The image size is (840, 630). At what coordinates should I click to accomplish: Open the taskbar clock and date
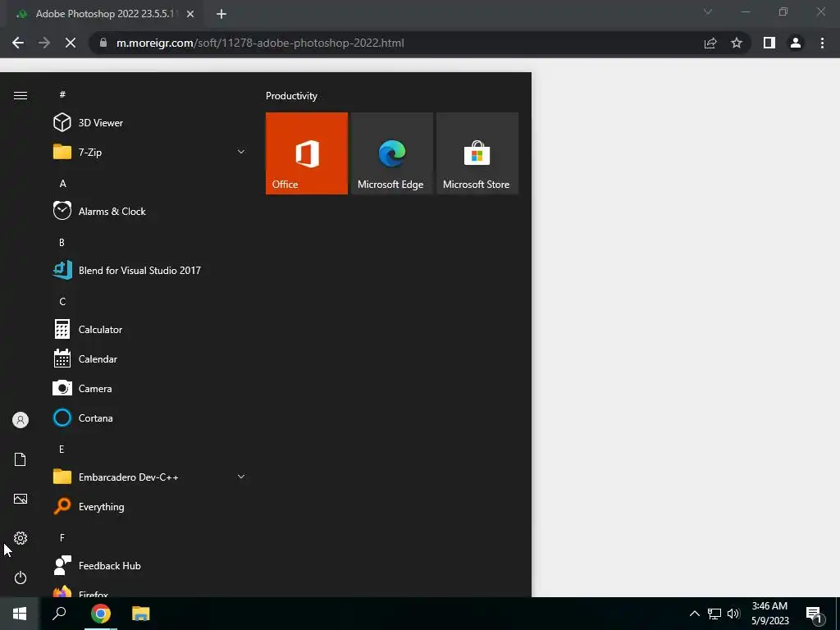[769, 614]
